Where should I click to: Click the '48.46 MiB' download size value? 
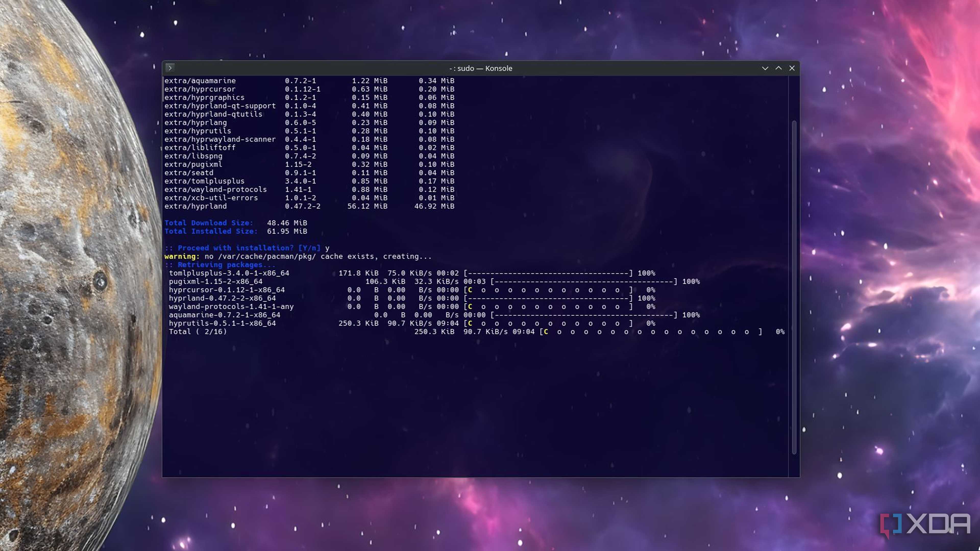[x=287, y=223]
